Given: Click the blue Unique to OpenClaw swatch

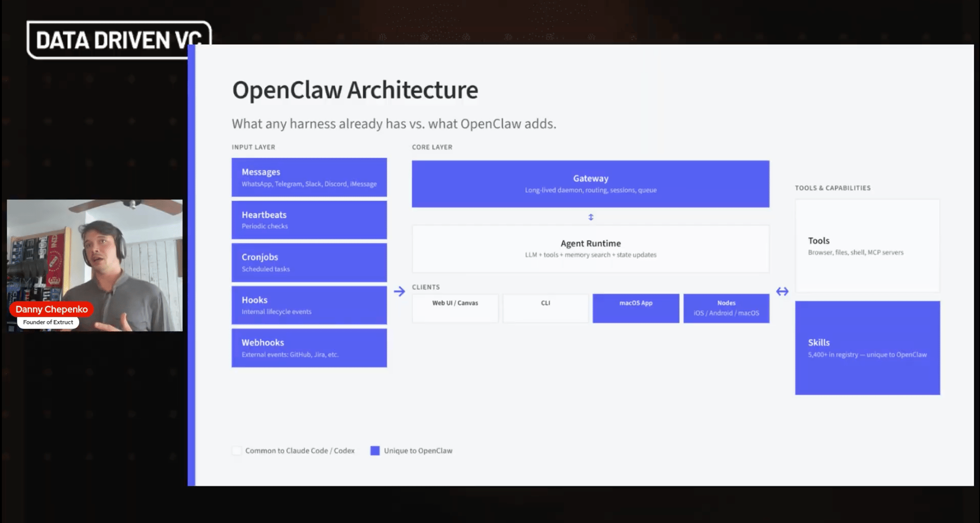Looking at the screenshot, I should [x=375, y=451].
